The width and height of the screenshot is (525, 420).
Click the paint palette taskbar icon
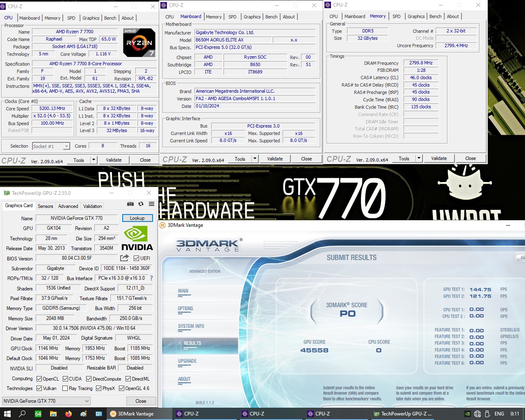click(84, 414)
